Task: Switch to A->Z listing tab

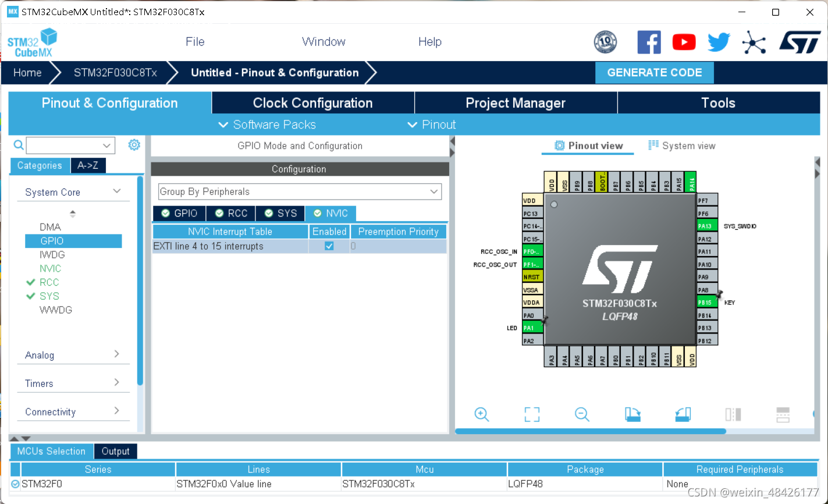Action: pos(88,165)
